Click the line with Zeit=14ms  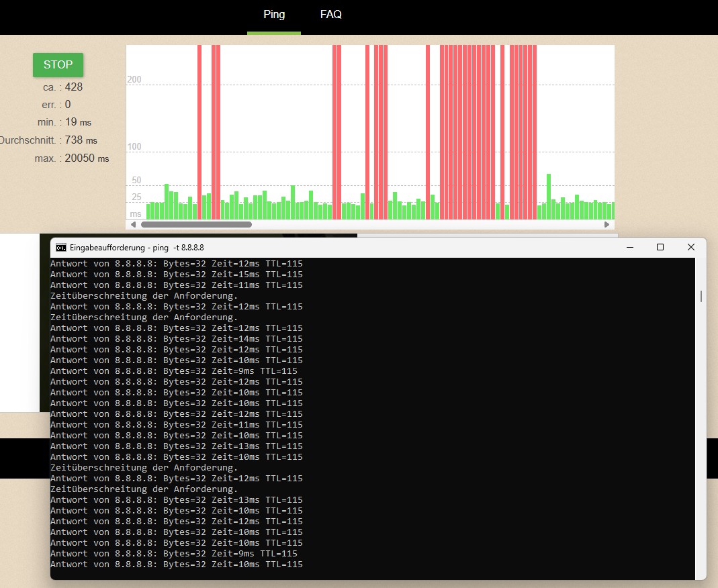[176, 339]
